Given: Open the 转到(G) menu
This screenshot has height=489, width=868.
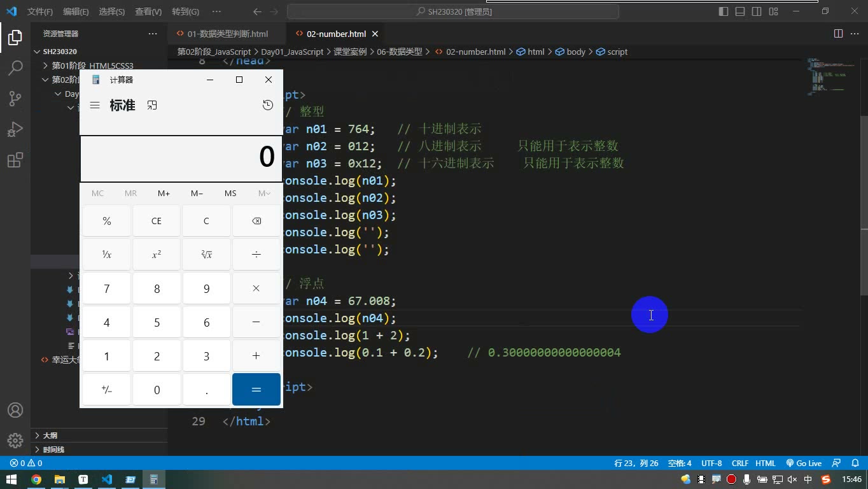Looking at the screenshot, I should pos(185,11).
